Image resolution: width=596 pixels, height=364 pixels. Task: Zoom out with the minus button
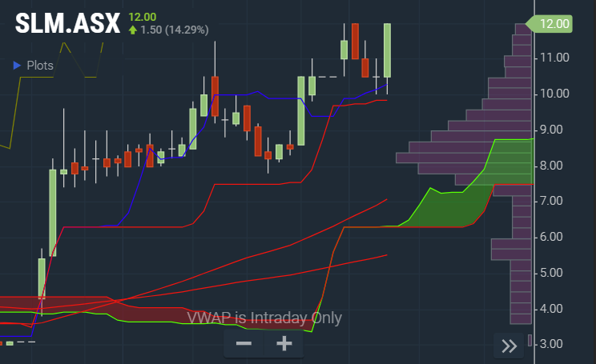coord(244,344)
